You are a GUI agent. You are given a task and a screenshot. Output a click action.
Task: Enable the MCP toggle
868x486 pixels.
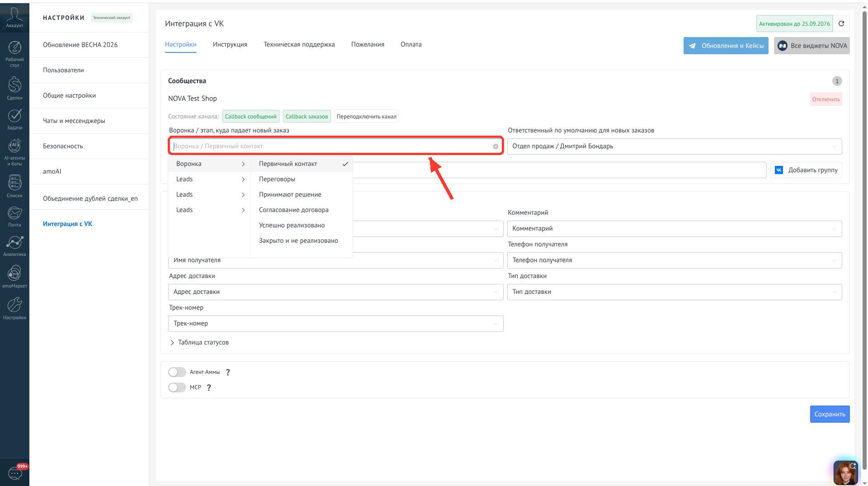coord(177,387)
